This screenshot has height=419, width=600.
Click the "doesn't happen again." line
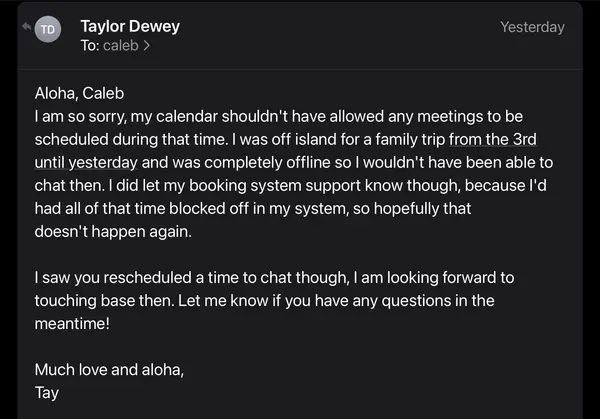[x=113, y=232]
